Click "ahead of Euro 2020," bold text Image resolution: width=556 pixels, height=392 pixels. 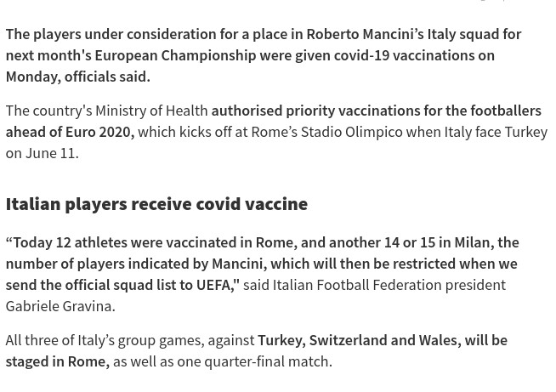click(70, 132)
